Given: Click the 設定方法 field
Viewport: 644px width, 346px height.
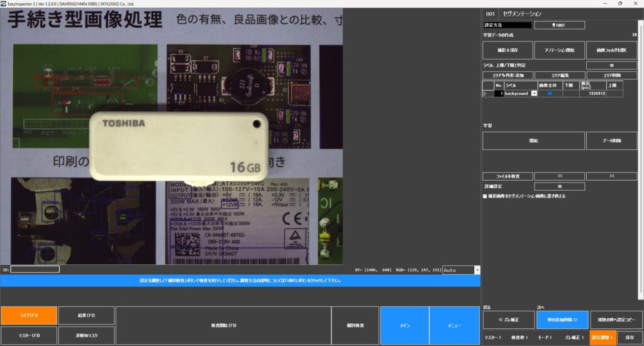Looking at the screenshot, I should tap(508, 25).
